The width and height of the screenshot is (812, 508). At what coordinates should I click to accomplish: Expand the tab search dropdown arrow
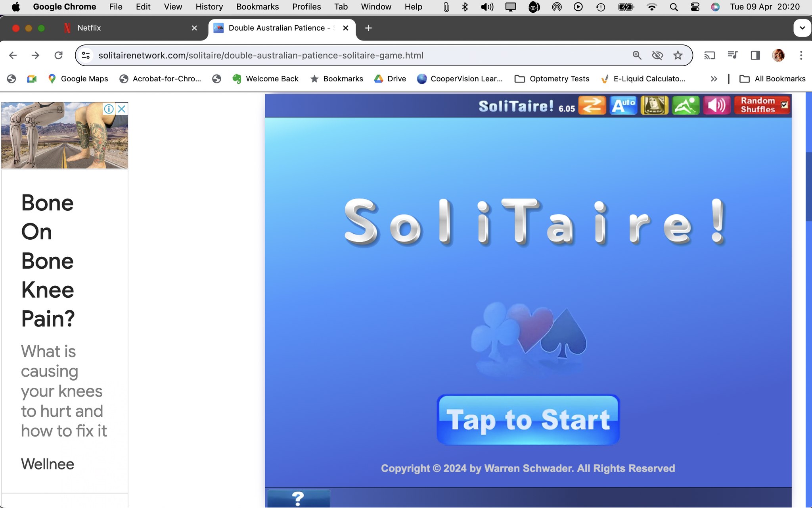click(x=802, y=28)
